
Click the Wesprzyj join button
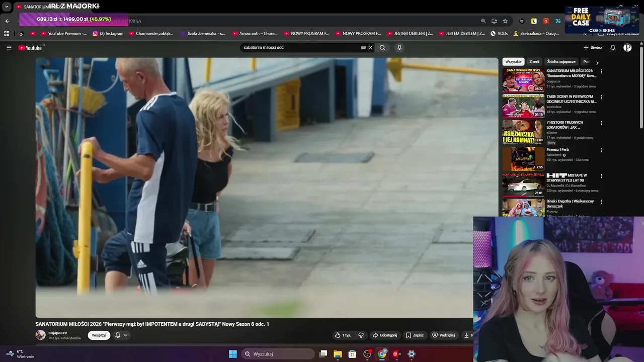coord(99,335)
